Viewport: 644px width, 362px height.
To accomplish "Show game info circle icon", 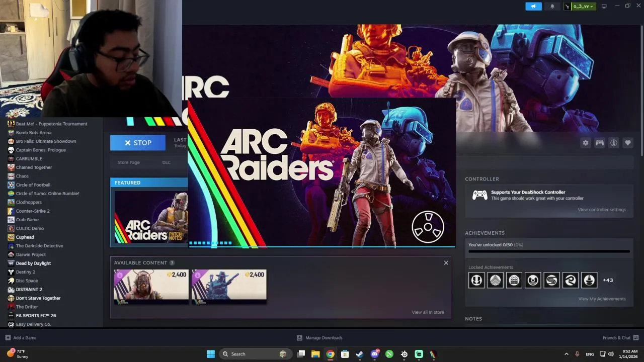I will tap(614, 143).
